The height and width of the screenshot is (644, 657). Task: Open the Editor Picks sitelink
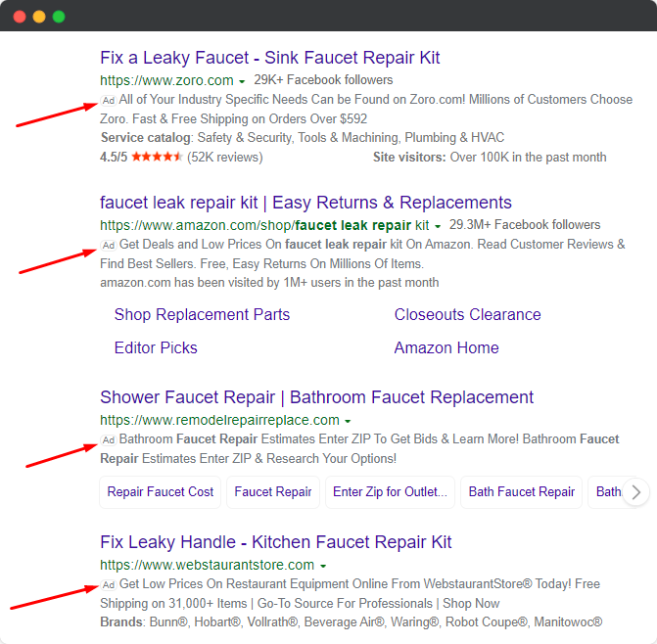(156, 348)
